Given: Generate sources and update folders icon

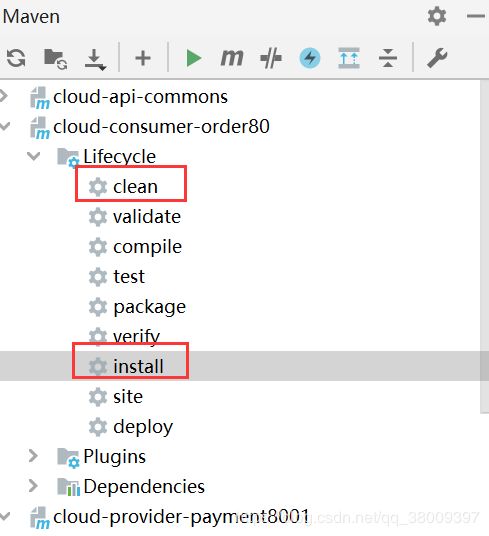Looking at the screenshot, I should (56, 58).
